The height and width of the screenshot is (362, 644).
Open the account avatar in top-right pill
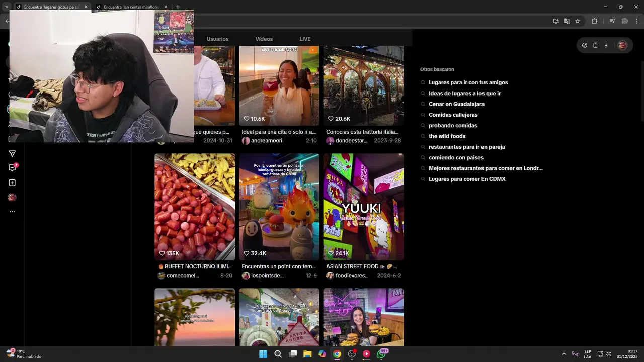[622, 45]
